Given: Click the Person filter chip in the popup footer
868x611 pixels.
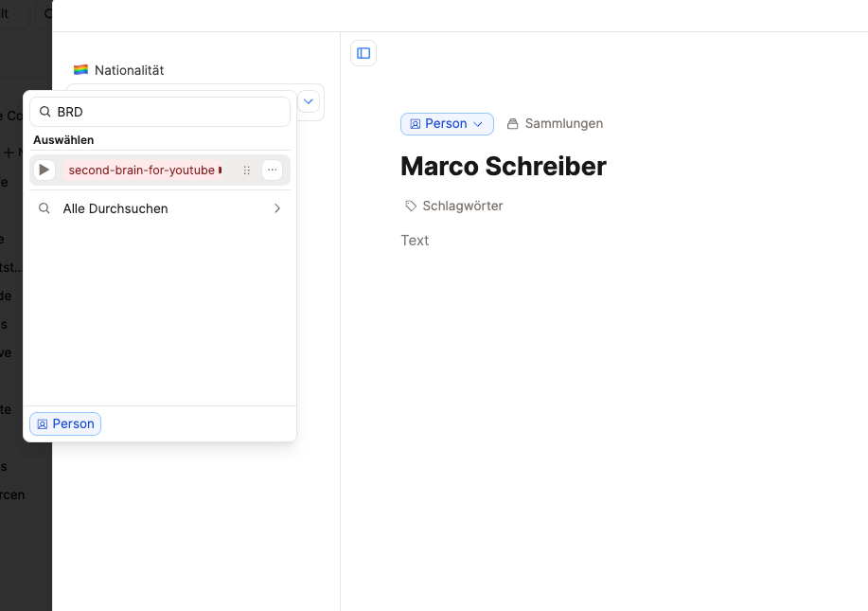Looking at the screenshot, I should (x=65, y=423).
